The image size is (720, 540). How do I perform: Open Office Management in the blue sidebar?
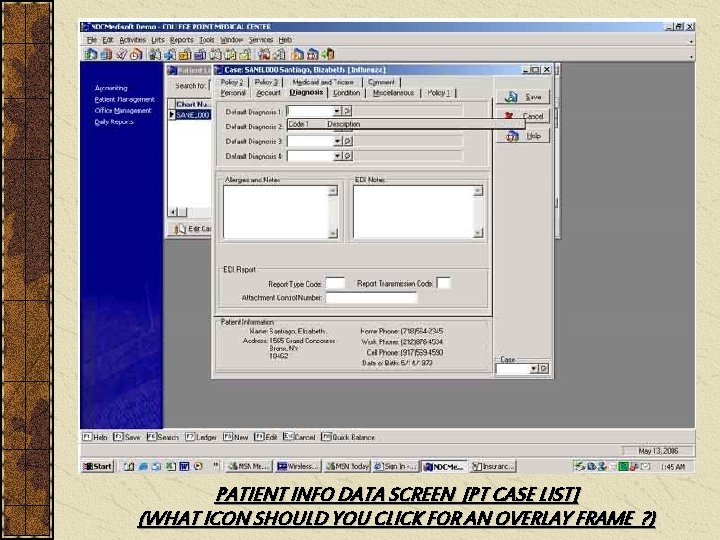click(x=123, y=110)
